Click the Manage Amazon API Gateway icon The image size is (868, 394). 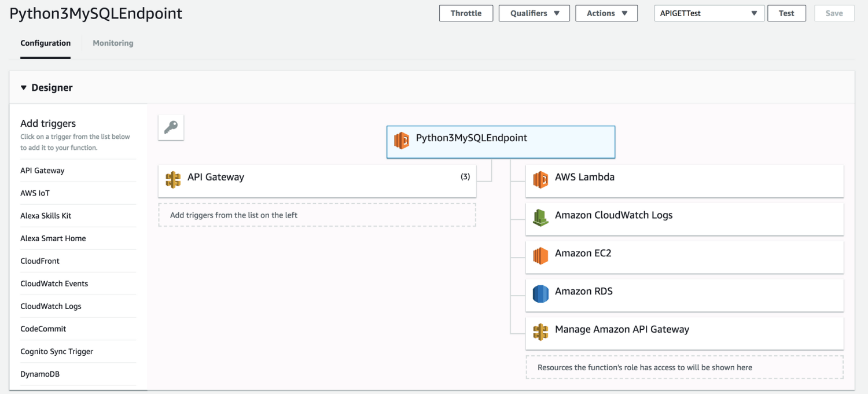point(540,332)
